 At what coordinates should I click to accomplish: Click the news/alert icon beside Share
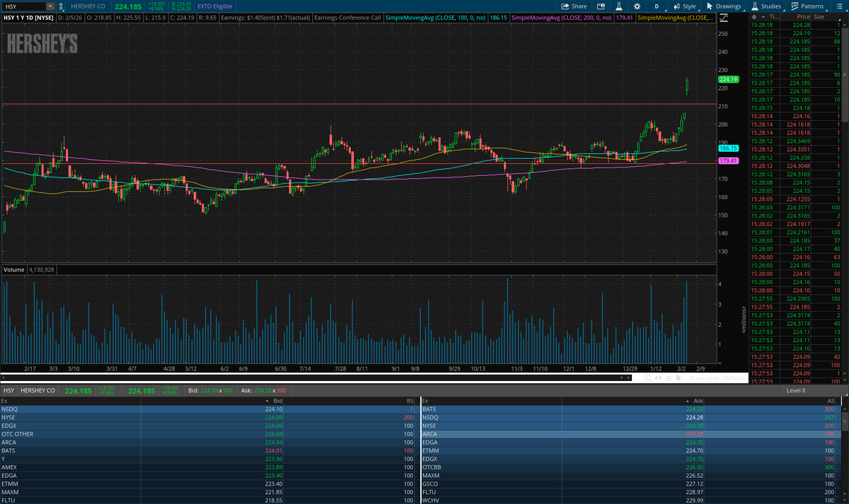601,6
